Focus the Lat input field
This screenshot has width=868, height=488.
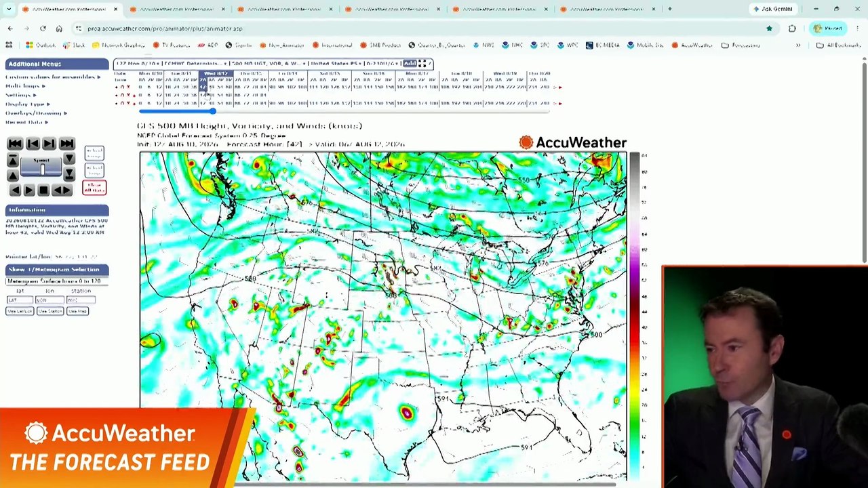coord(20,300)
